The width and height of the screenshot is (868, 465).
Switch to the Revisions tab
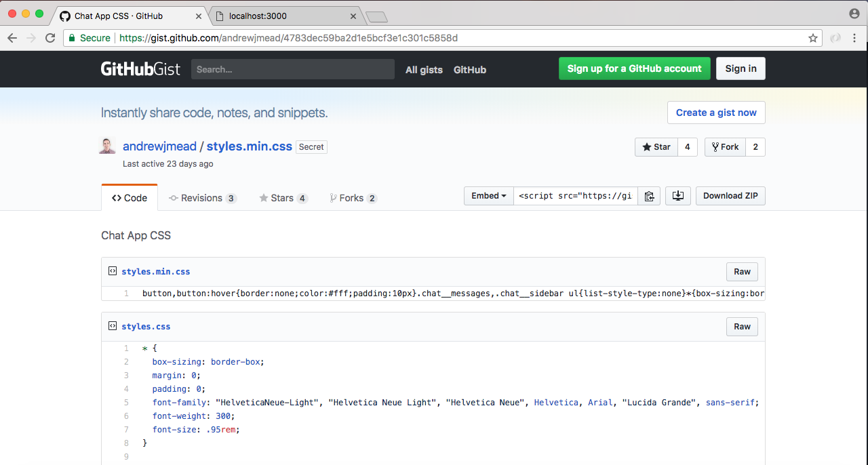click(202, 198)
